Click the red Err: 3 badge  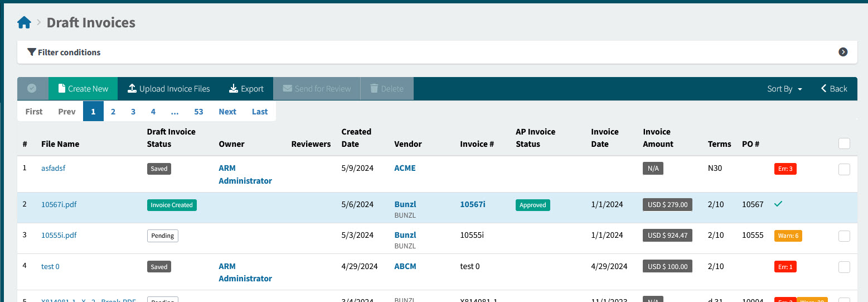(785, 169)
